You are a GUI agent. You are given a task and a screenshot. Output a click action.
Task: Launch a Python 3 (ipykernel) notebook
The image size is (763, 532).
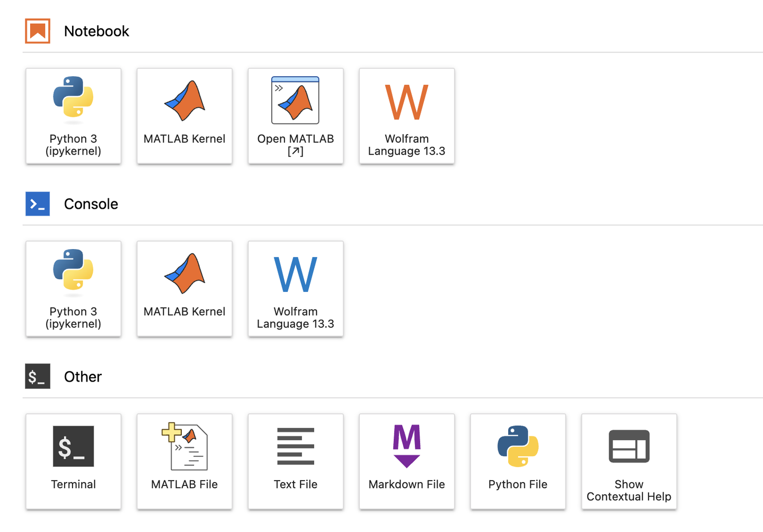[x=73, y=116]
